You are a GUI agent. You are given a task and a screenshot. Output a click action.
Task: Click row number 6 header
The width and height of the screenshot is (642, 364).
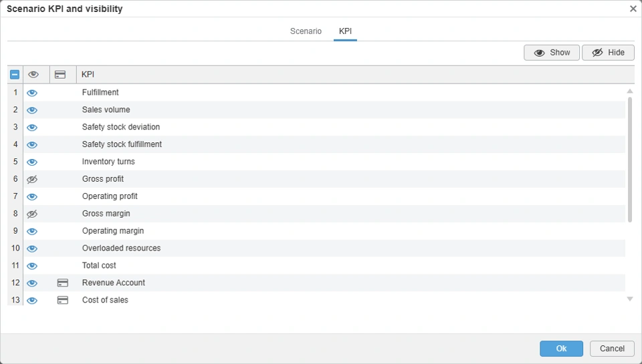point(15,179)
